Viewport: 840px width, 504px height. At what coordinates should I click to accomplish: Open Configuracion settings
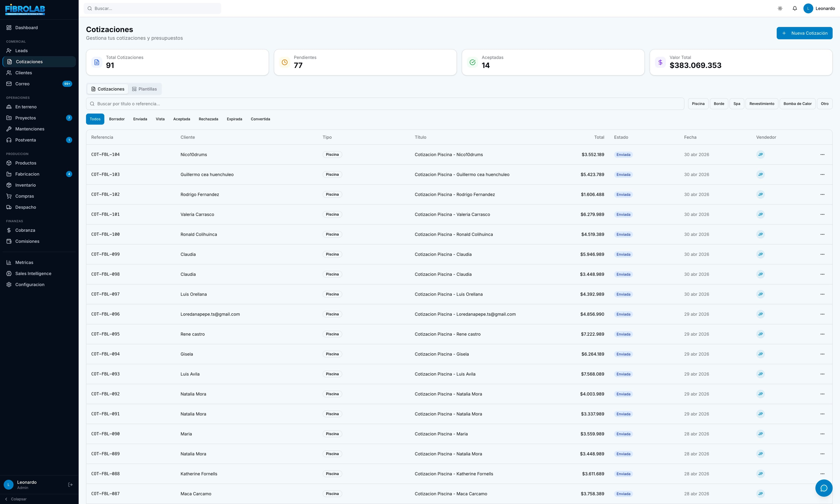coord(39,285)
